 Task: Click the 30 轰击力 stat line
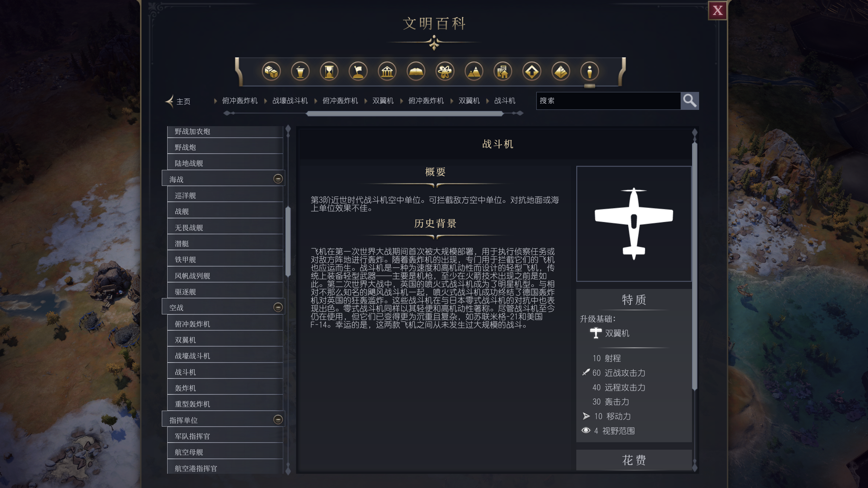coord(611,402)
